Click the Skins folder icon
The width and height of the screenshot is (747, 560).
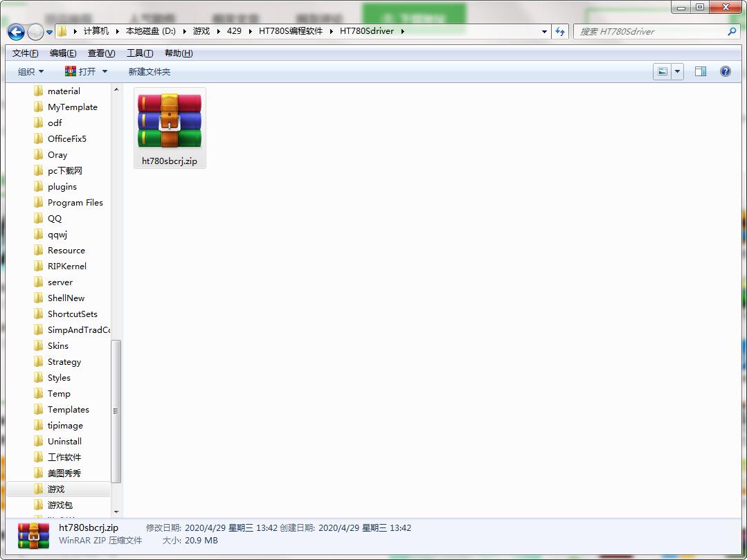[x=39, y=345]
